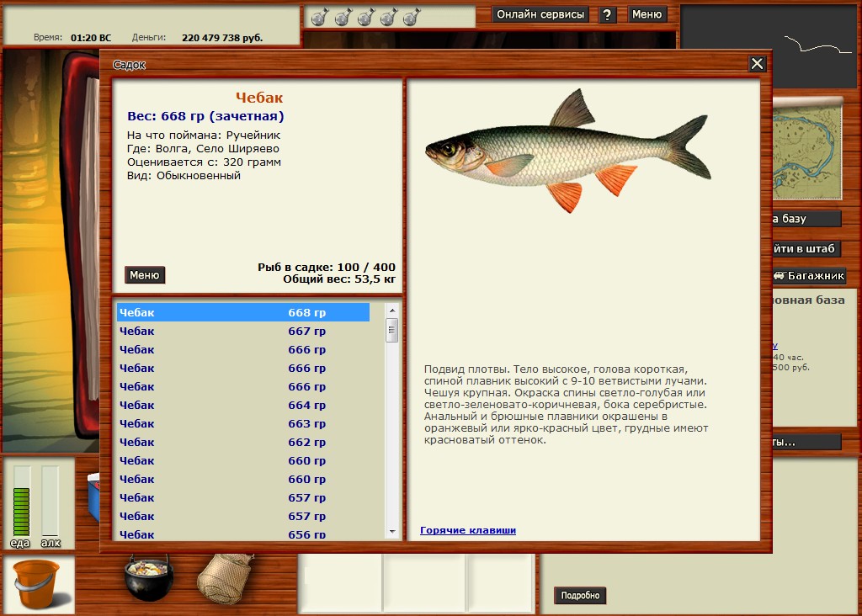Click the fifth potion flask icon

tap(412, 17)
